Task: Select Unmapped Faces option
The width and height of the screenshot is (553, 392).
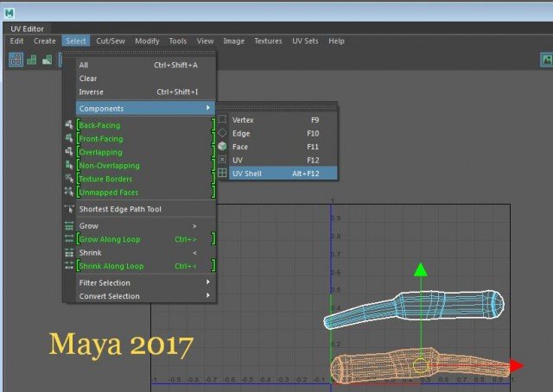Action: point(145,193)
